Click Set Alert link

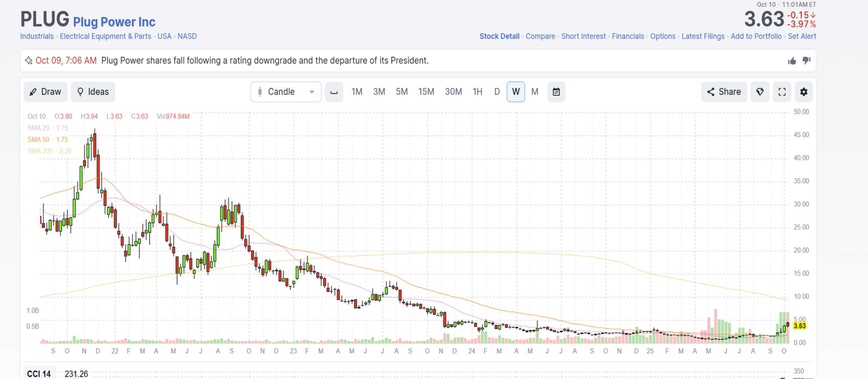[802, 36]
